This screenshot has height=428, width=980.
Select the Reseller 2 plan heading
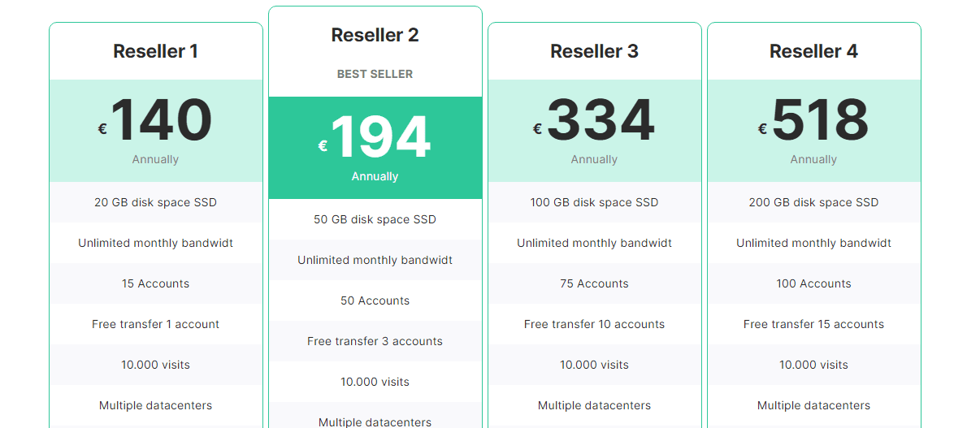click(x=375, y=35)
